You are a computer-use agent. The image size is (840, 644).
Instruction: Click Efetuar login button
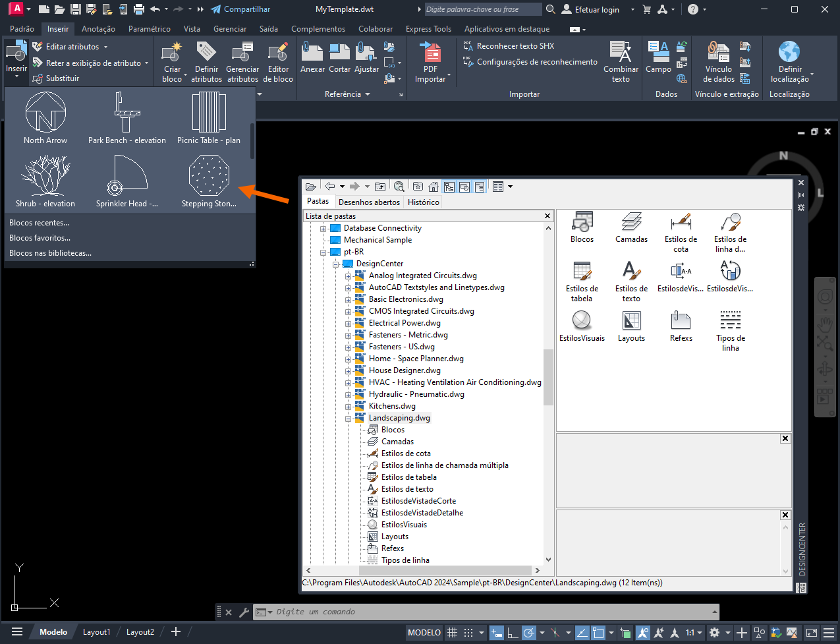point(590,9)
